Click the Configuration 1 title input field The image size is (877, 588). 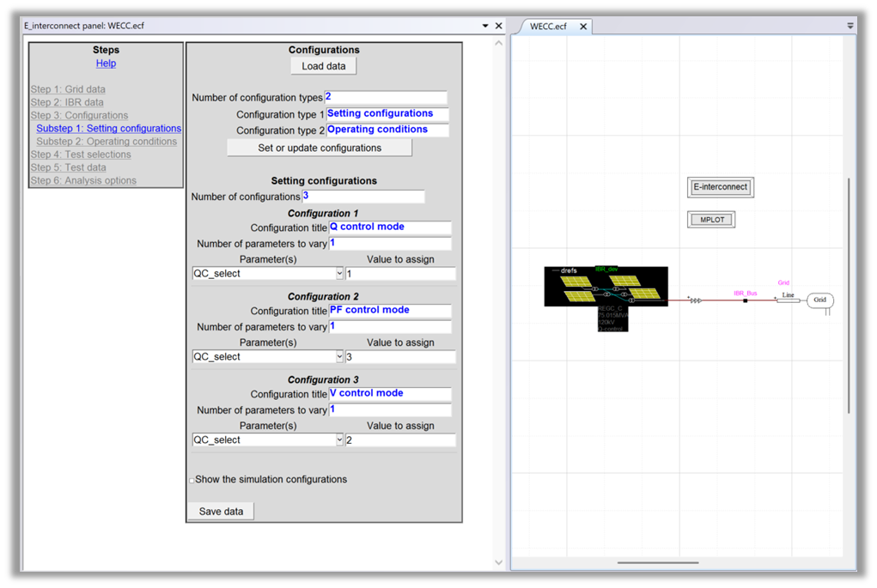(x=390, y=228)
